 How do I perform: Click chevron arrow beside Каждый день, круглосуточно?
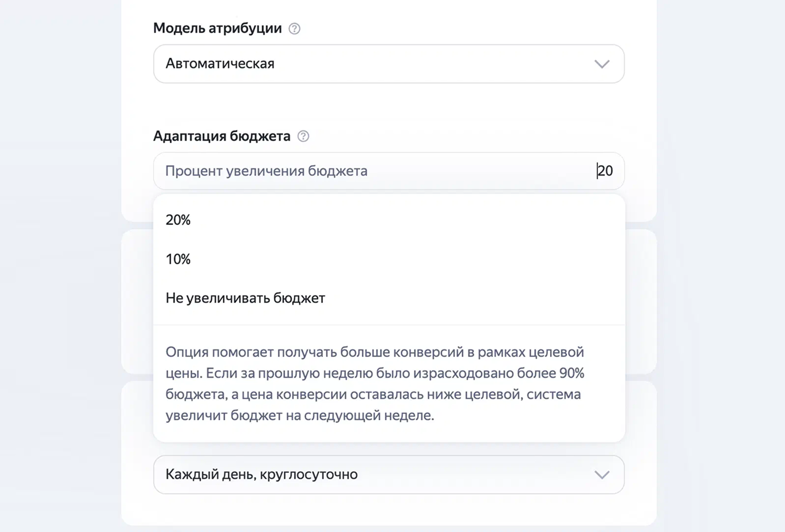pos(602,475)
